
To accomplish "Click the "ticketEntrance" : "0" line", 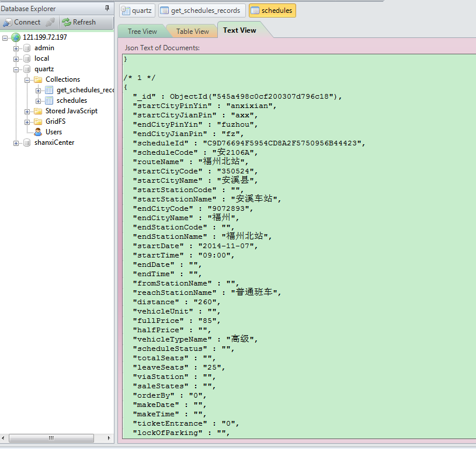I will (186, 423).
